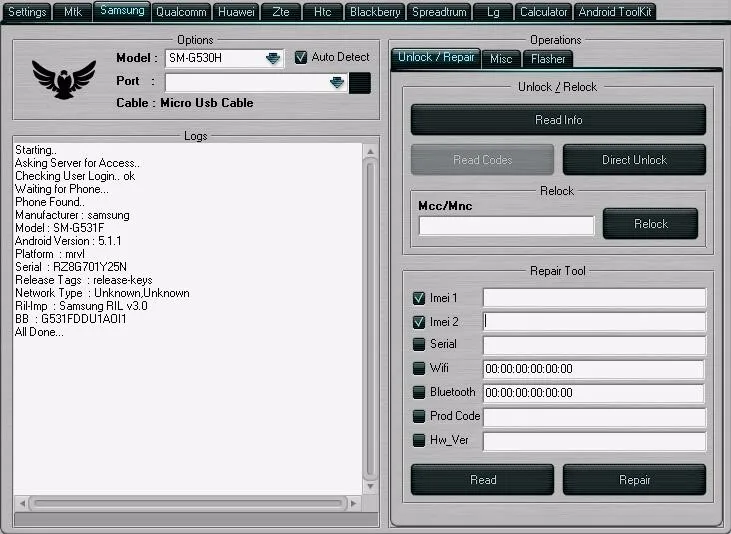The height and width of the screenshot is (534, 731).
Task: Open the Qualcomm tab
Action: 181,12
